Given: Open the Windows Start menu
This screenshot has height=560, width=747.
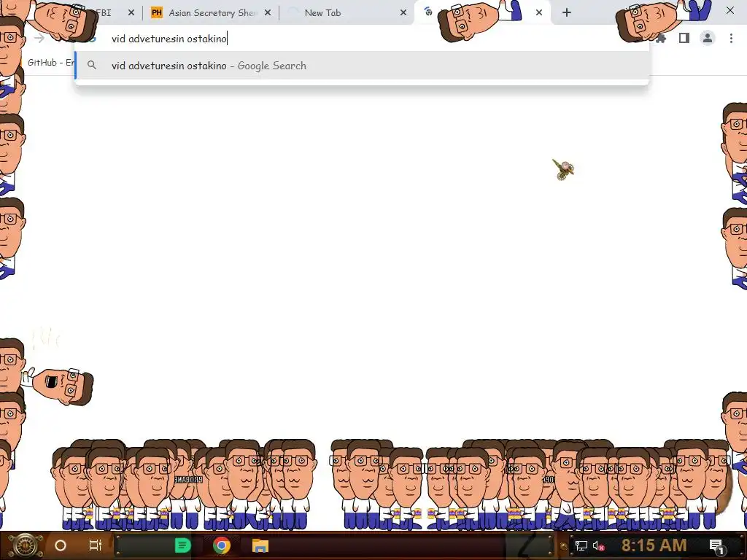Looking at the screenshot, I should tap(26, 545).
